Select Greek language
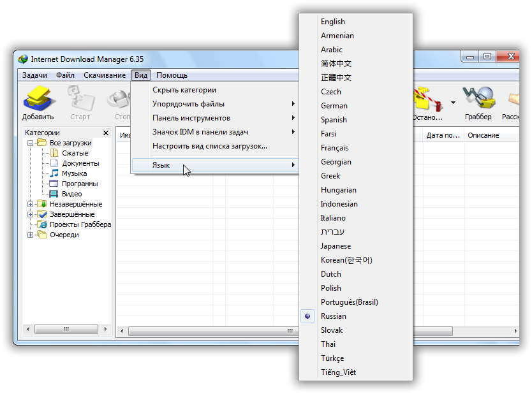Viewport: 532px width, 394px height. pyautogui.click(x=356, y=176)
